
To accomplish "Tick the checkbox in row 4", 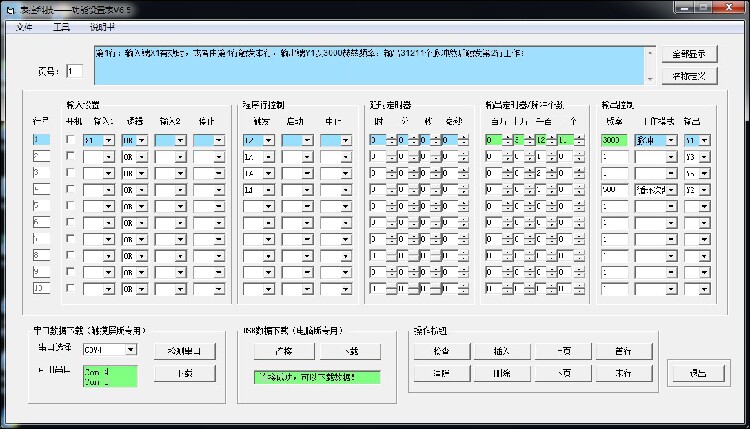I will (x=70, y=189).
